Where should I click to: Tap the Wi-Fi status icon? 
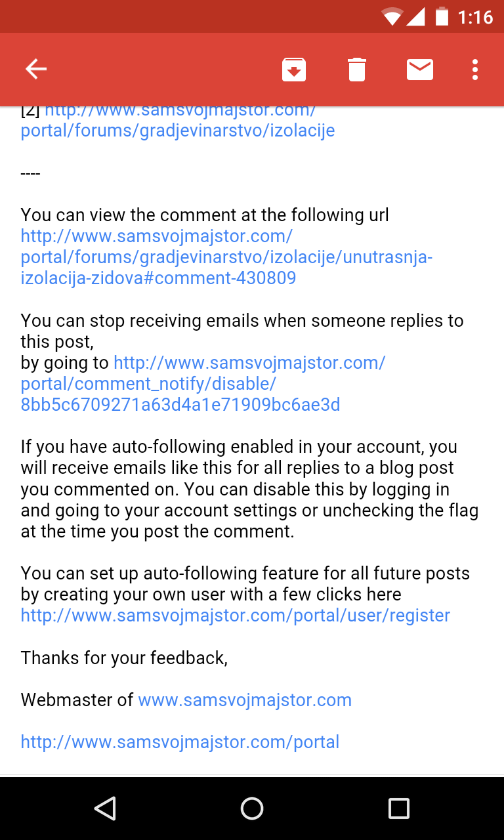click(392, 16)
